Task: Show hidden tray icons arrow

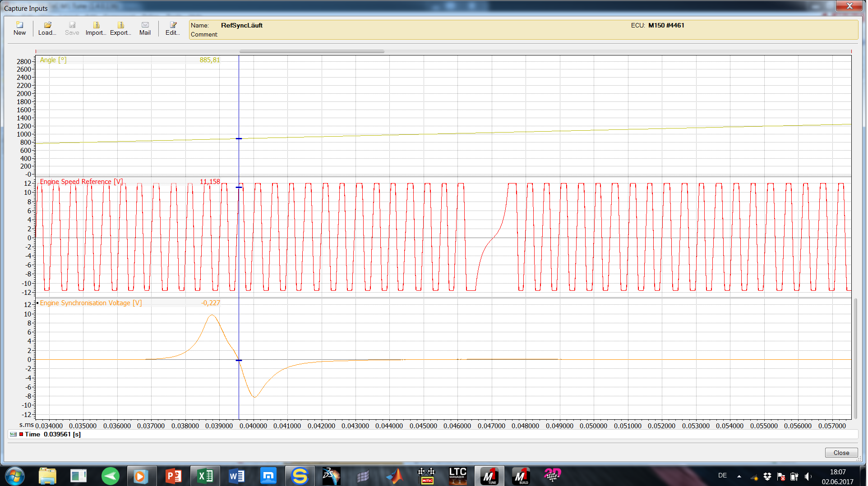Action: pyautogui.click(x=740, y=476)
